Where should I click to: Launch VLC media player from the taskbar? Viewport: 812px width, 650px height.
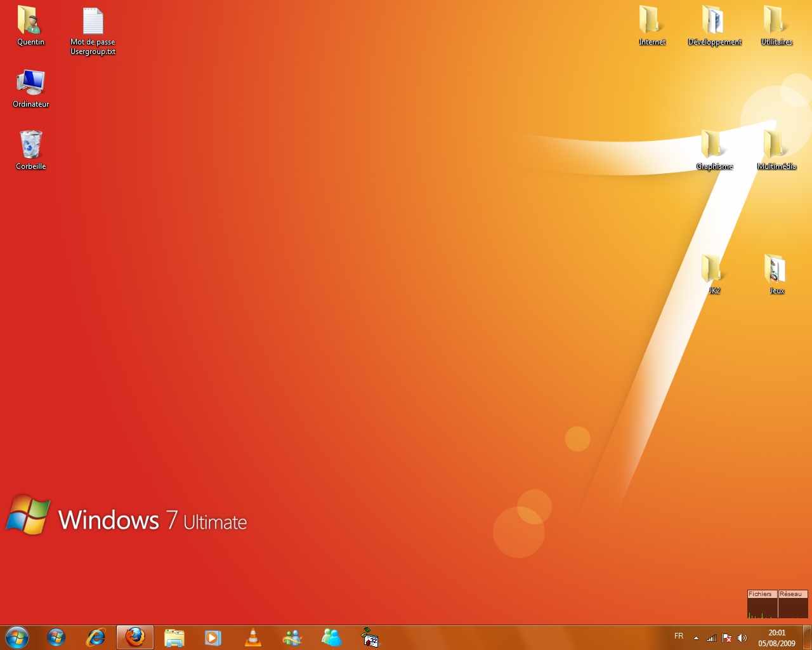tap(253, 637)
